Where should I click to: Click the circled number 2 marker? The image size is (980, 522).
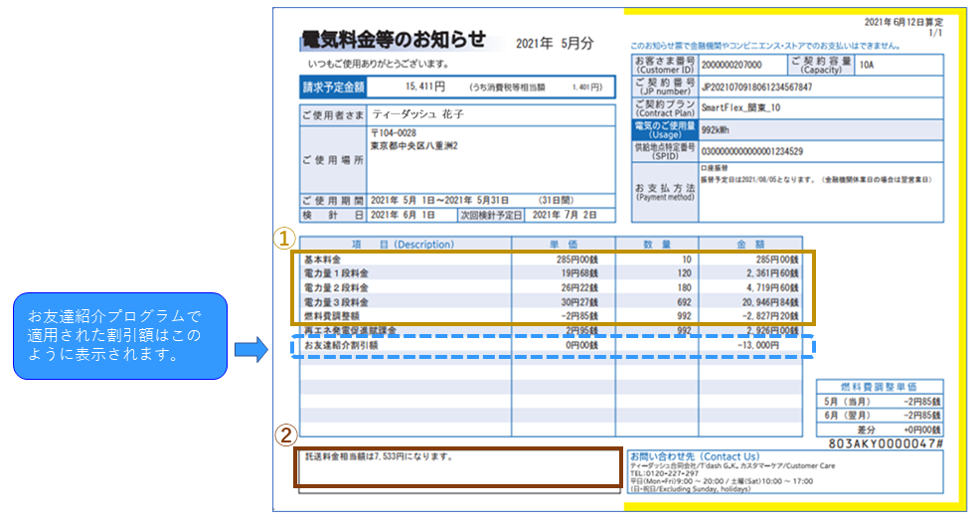pyautogui.click(x=284, y=435)
